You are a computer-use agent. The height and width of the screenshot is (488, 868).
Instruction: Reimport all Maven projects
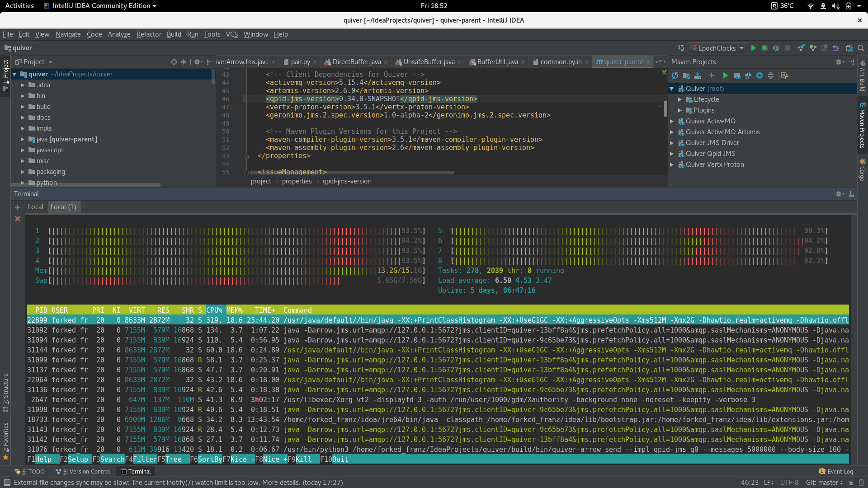coord(675,75)
